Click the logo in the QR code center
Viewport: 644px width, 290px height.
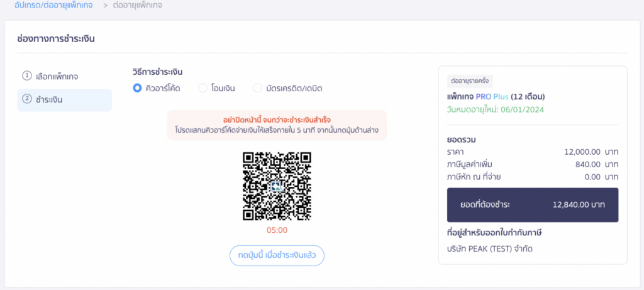277,186
